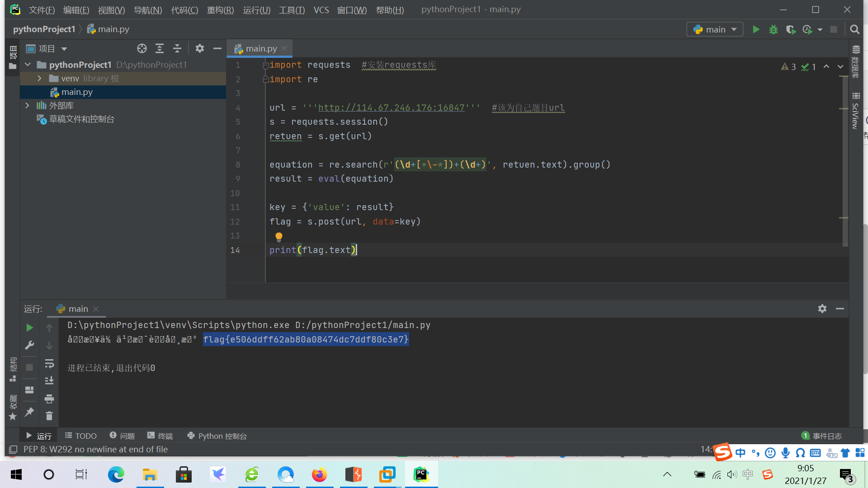Open the 代码(C) menu
This screenshot has height=488, width=868.
pyautogui.click(x=184, y=9)
